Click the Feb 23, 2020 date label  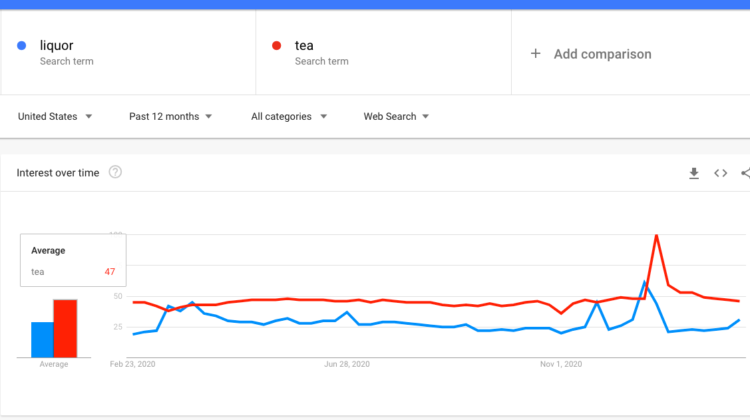pos(134,365)
